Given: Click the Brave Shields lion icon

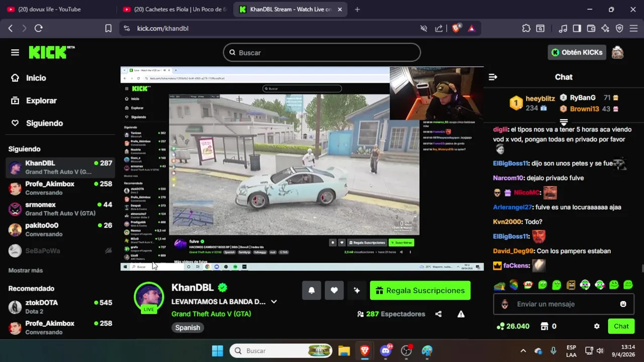Looking at the screenshot, I should click(x=456, y=29).
